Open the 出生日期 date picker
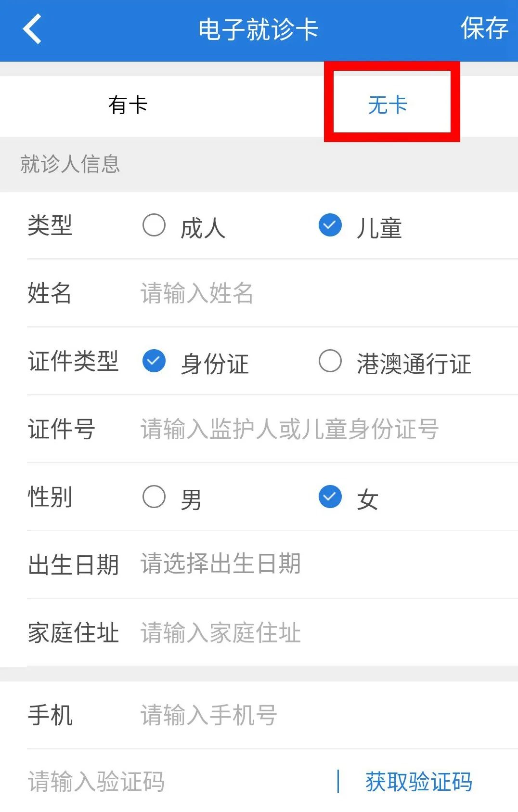This screenshot has height=812, width=518. (x=289, y=564)
